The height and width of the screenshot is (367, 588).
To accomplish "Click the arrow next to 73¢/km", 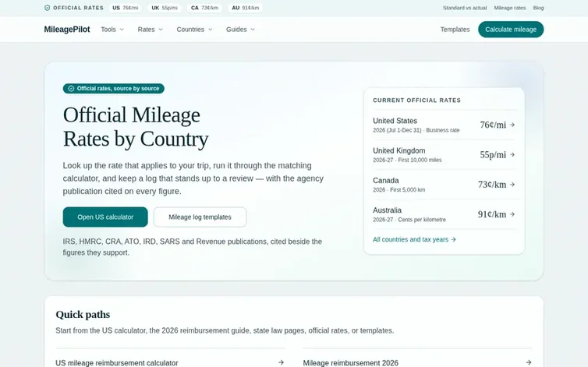I will 512,185.
